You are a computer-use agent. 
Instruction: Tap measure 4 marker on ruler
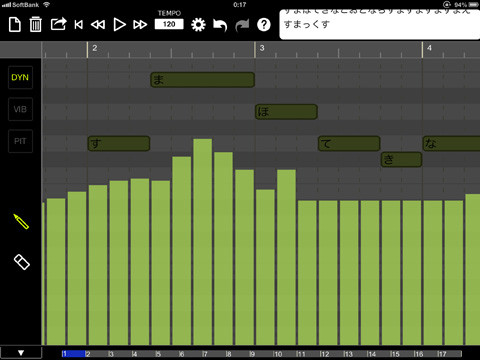(x=429, y=48)
